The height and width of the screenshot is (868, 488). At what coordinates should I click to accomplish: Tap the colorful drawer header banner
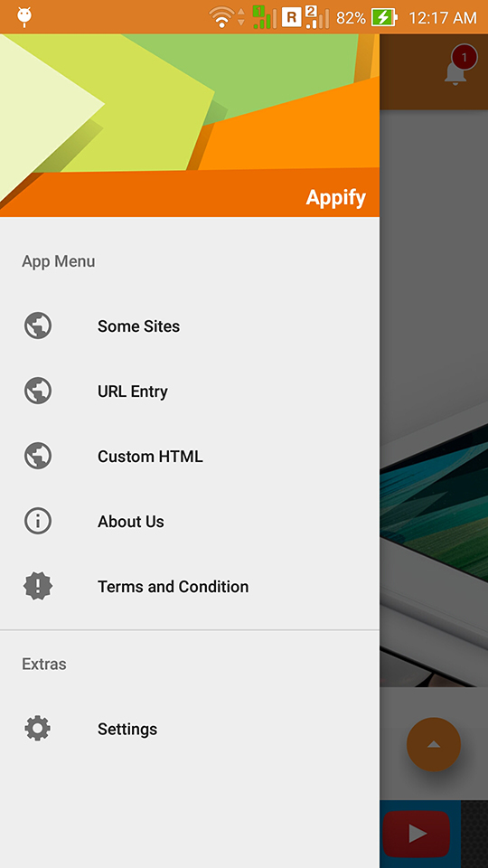point(190,125)
